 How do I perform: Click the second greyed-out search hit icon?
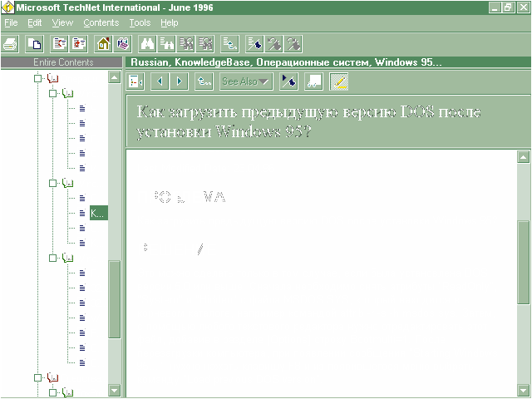pos(205,44)
